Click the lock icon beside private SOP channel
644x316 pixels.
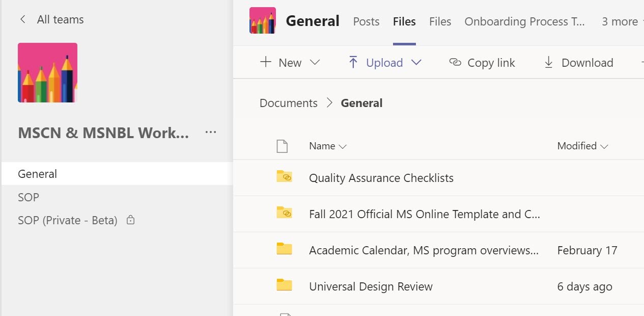coord(131,220)
